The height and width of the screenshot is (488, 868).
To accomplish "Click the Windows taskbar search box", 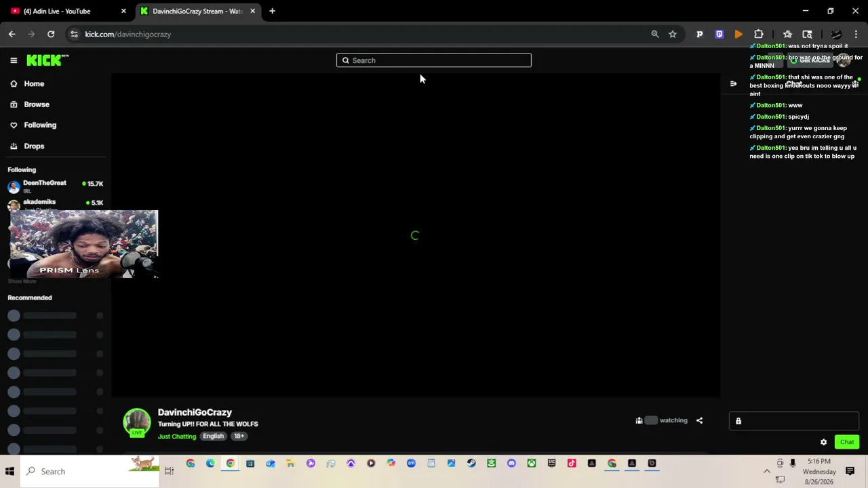I will tap(90, 472).
